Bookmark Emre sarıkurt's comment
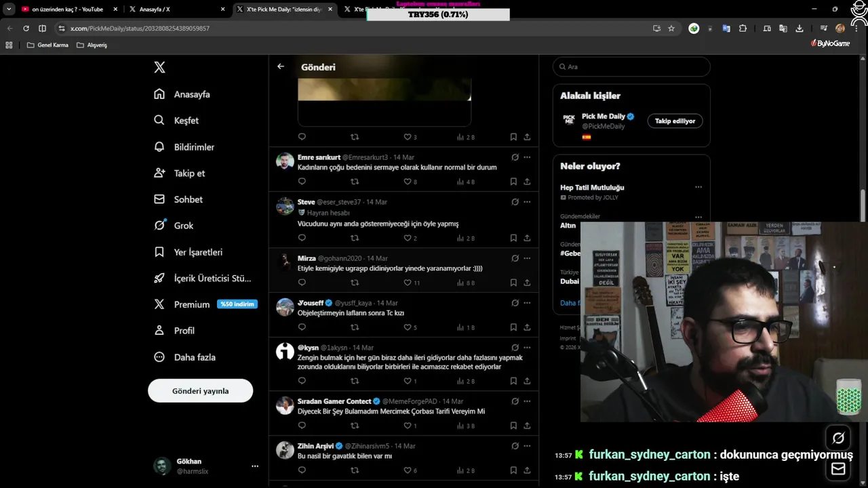The width and height of the screenshot is (868, 488). pyautogui.click(x=513, y=182)
